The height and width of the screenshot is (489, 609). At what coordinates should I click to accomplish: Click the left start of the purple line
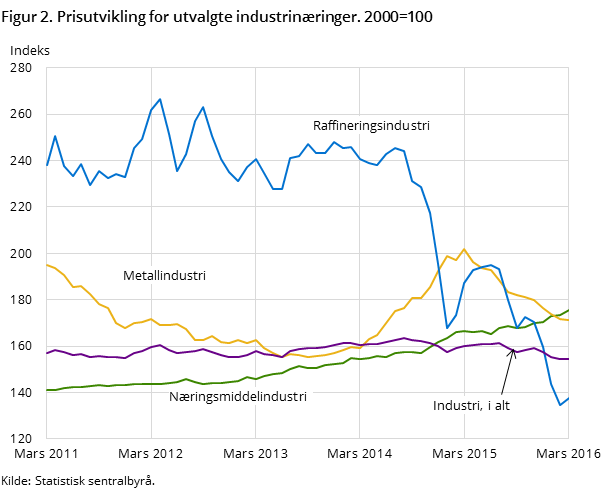(x=47, y=353)
